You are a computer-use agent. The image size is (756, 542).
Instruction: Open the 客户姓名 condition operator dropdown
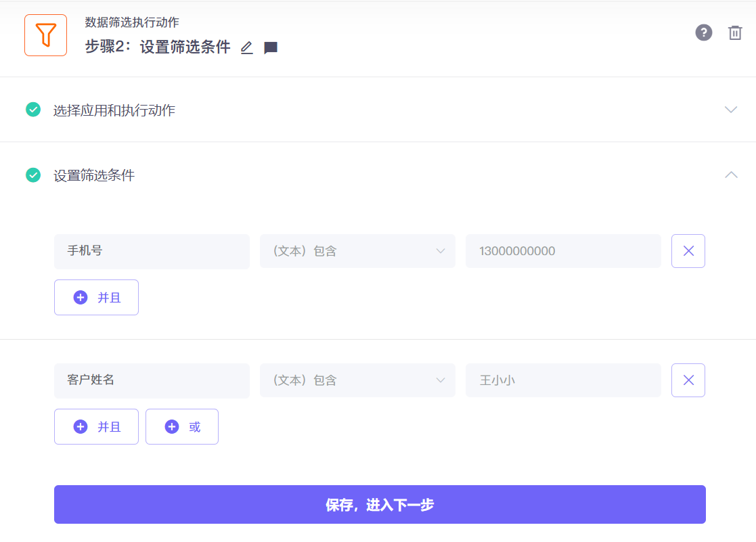tap(357, 380)
